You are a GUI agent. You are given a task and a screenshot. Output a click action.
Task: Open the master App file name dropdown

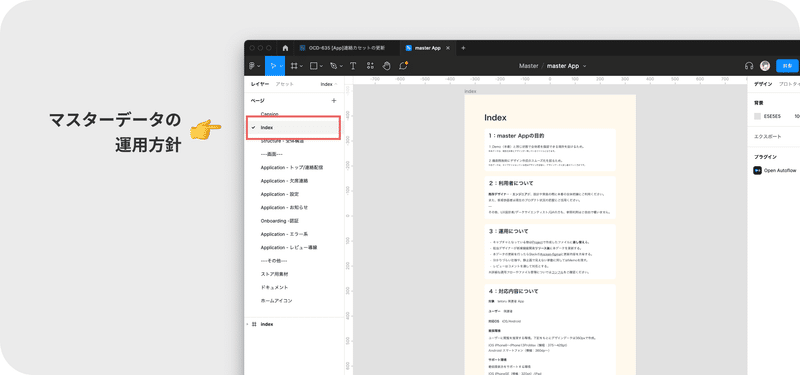(x=585, y=66)
